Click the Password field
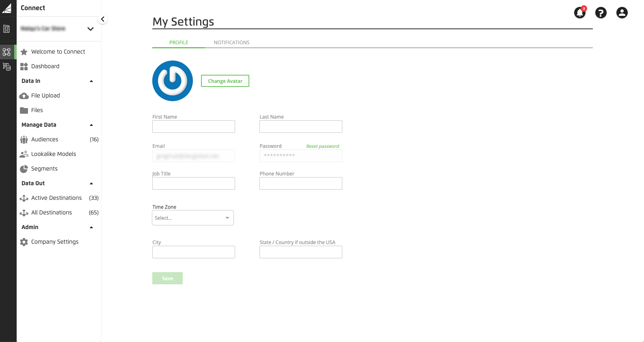Image resolution: width=644 pixels, height=342 pixels. coord(301,156)
